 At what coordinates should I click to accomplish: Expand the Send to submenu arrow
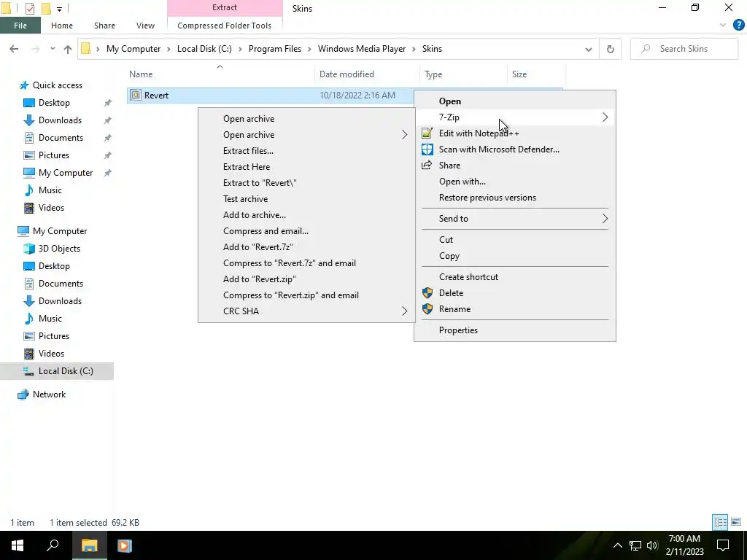pos(605,219)
